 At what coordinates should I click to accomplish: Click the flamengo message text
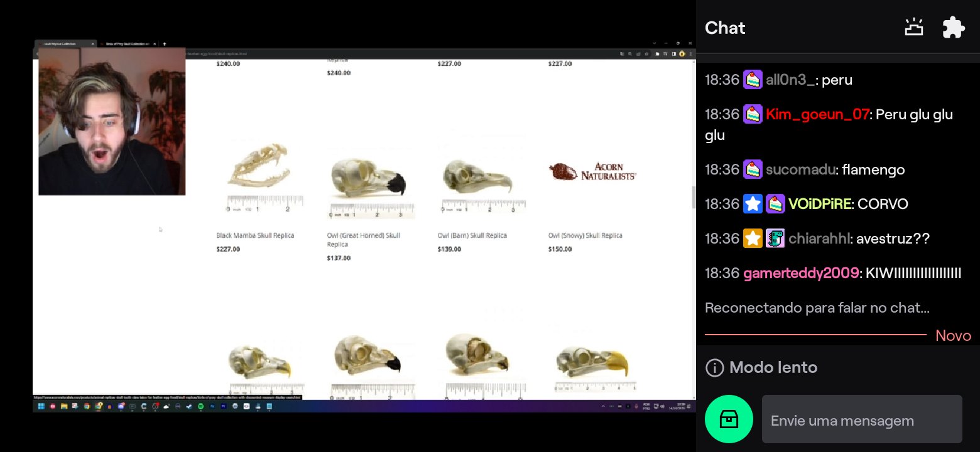pyautogui.click(x=873, y=169)
